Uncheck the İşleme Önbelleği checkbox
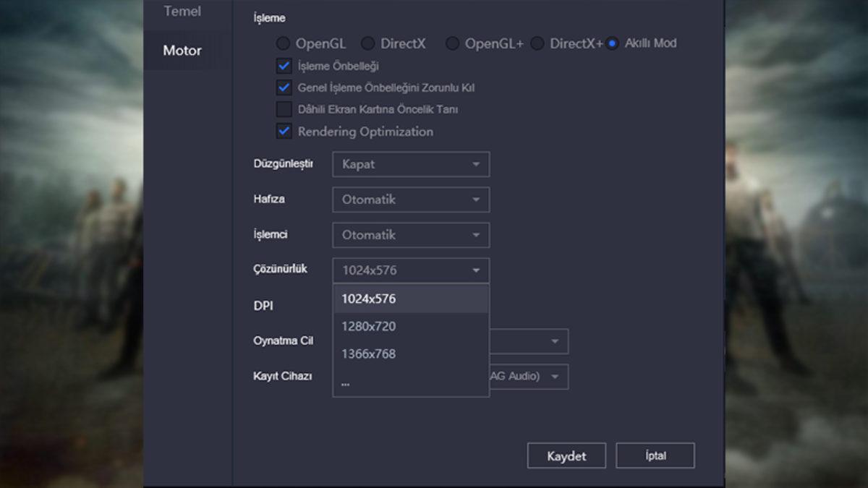The image size is (868, 488). [284, 67]
